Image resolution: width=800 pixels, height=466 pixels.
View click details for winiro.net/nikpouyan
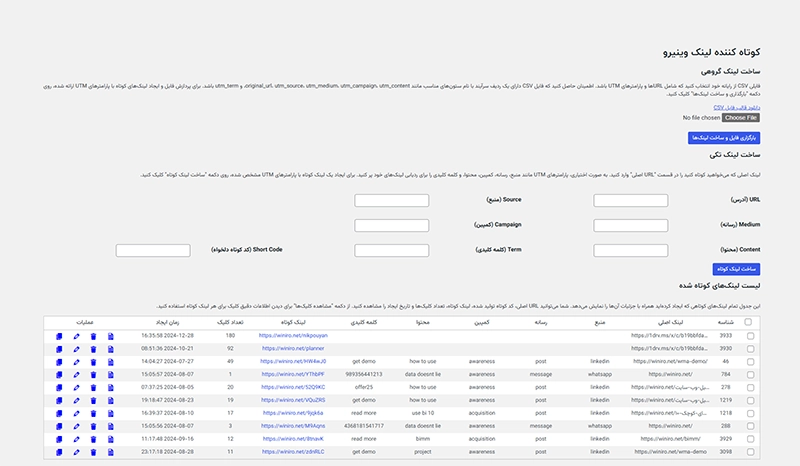tap(111, 336)
